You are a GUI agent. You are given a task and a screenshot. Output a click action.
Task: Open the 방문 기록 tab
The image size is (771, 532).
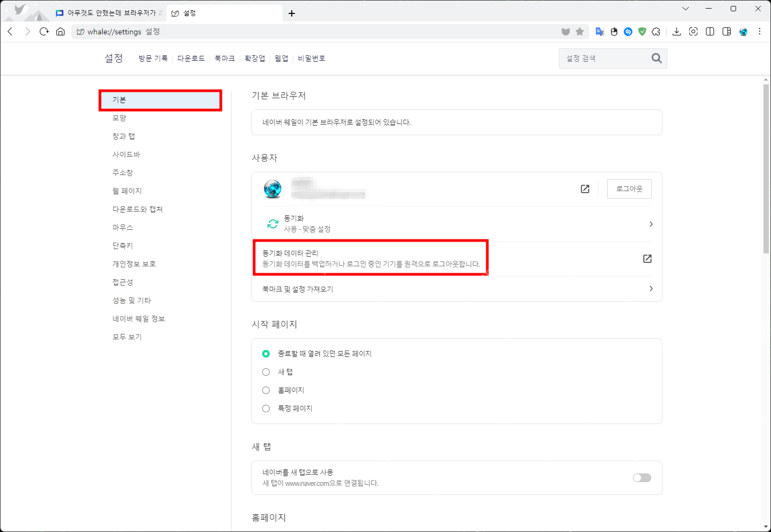153,58
